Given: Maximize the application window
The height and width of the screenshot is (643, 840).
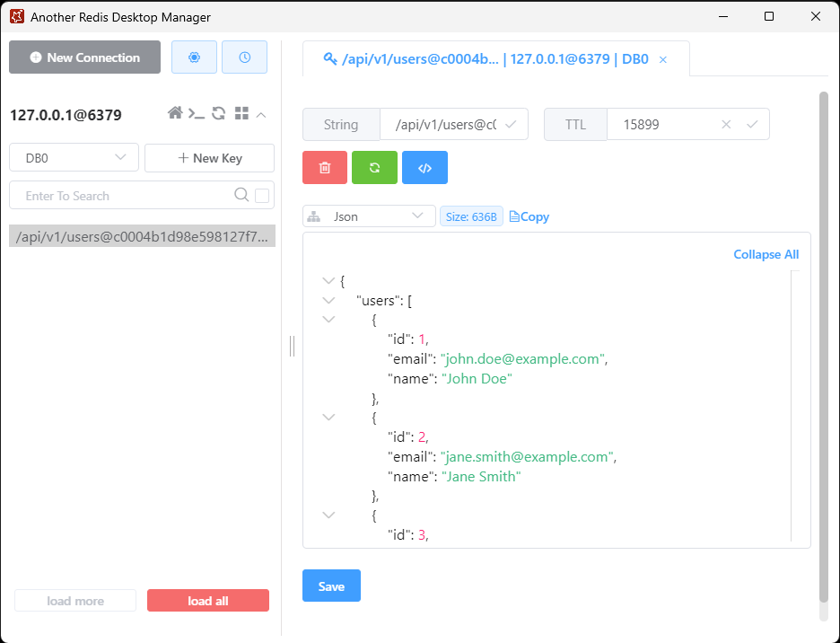Looking at the screenshot, I should point(769,16).
